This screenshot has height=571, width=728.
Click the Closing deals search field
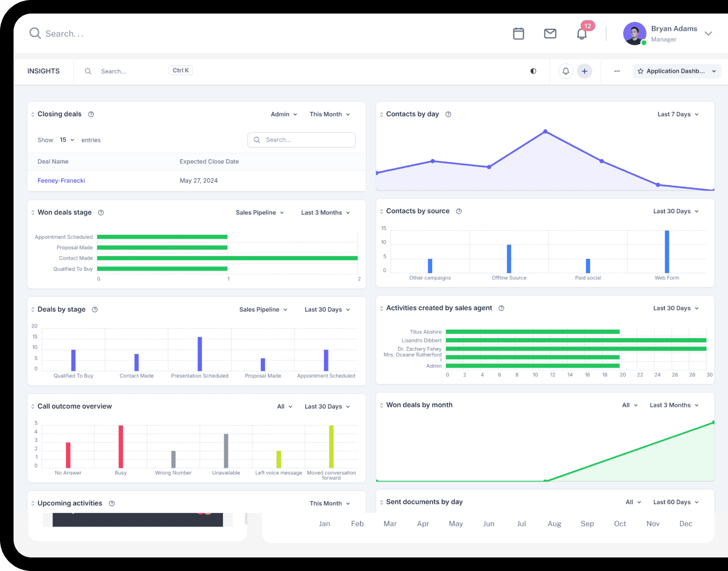301,140
